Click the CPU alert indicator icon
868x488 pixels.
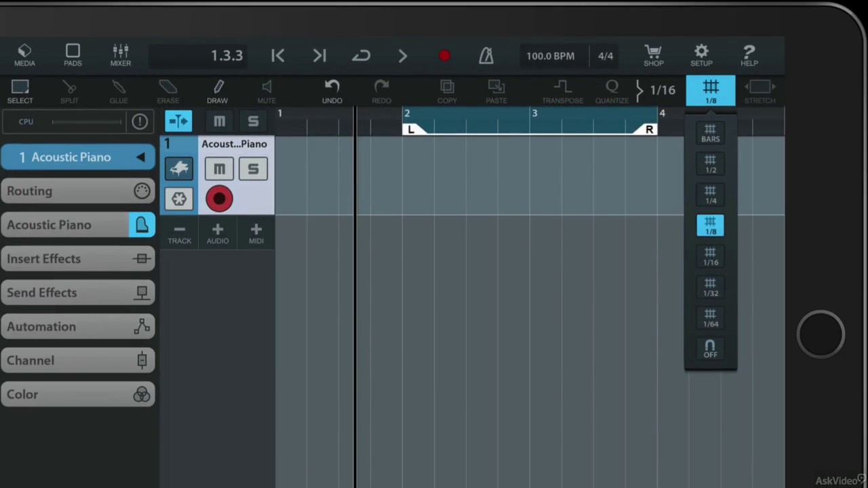click(140, 121)
